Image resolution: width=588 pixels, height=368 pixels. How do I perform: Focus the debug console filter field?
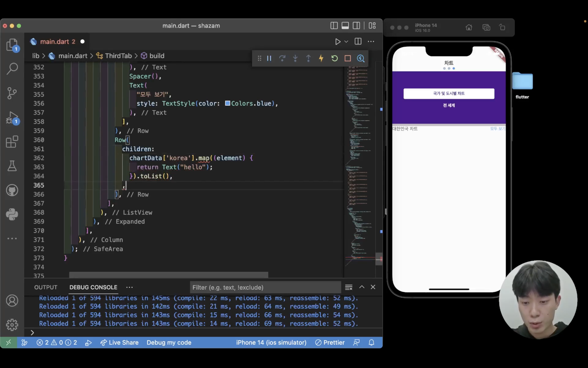(265, 287)
